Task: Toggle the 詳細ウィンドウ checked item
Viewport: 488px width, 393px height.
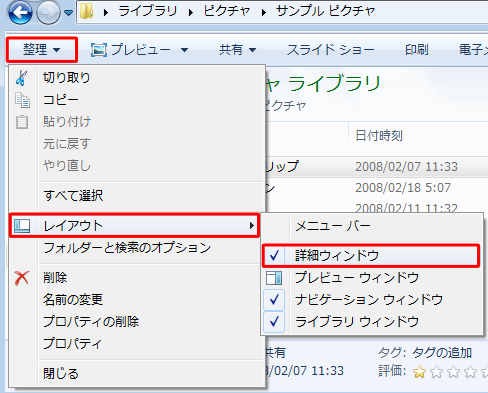Action: click(x=371, y=256)
